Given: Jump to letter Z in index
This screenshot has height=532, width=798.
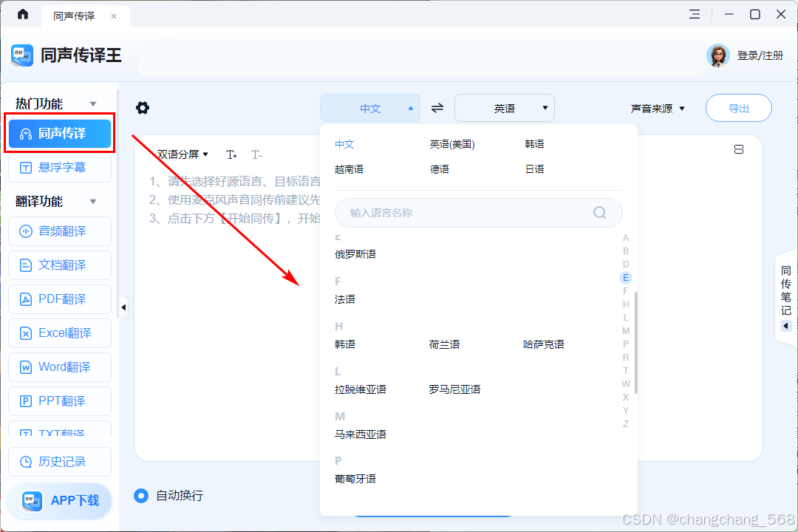Looking at the screenshot, I should (x=626, y=423).
